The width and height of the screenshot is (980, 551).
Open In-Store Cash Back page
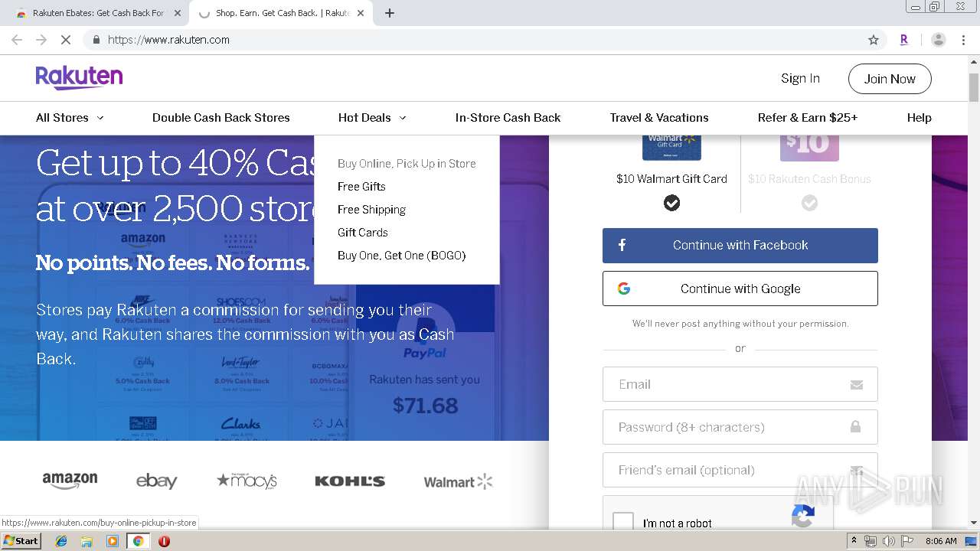click(x=508, y=118)
